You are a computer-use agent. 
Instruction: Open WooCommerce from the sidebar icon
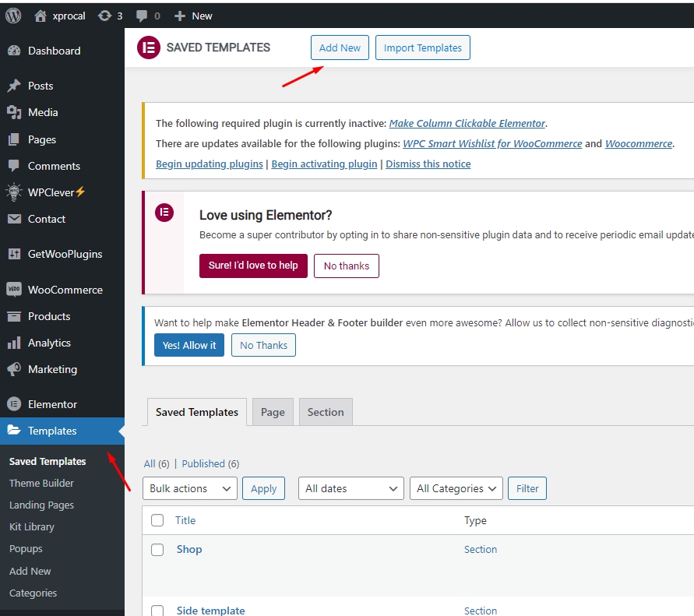pyautogui.click(x=14, y=290)
